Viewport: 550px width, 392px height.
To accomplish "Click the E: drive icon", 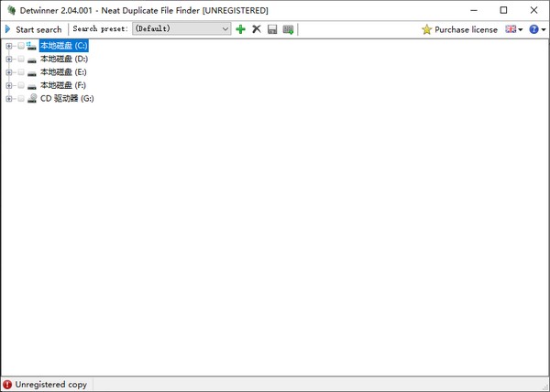I will click(32, 73).
